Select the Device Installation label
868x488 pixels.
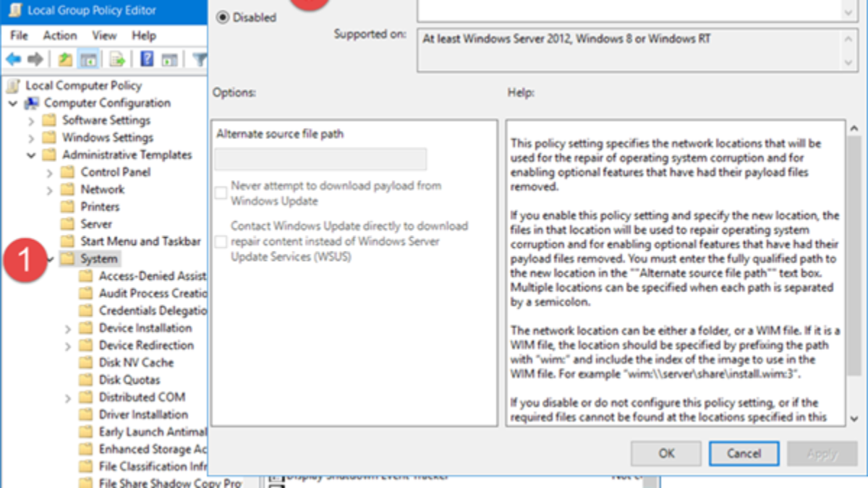click(x=145, y=328)
